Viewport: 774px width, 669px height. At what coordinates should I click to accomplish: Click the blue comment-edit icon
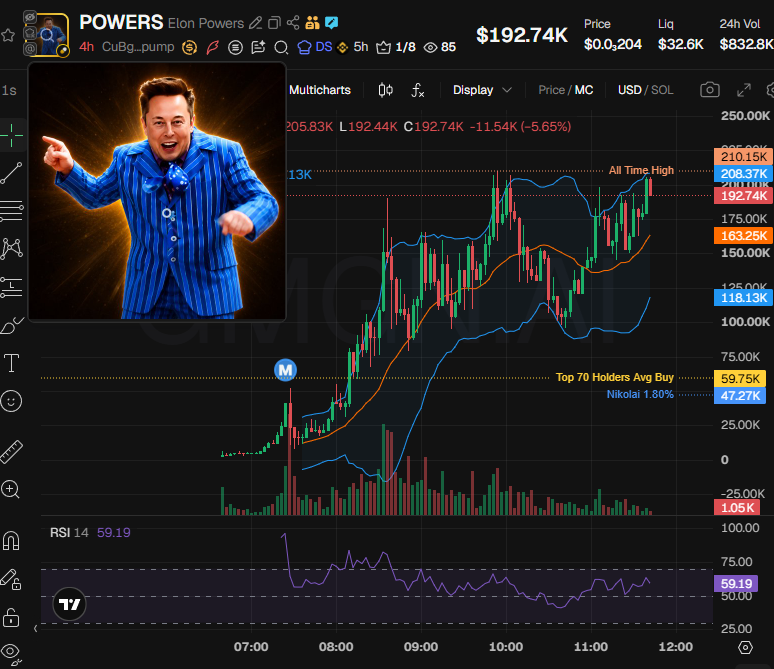click(x=331, y=23)
